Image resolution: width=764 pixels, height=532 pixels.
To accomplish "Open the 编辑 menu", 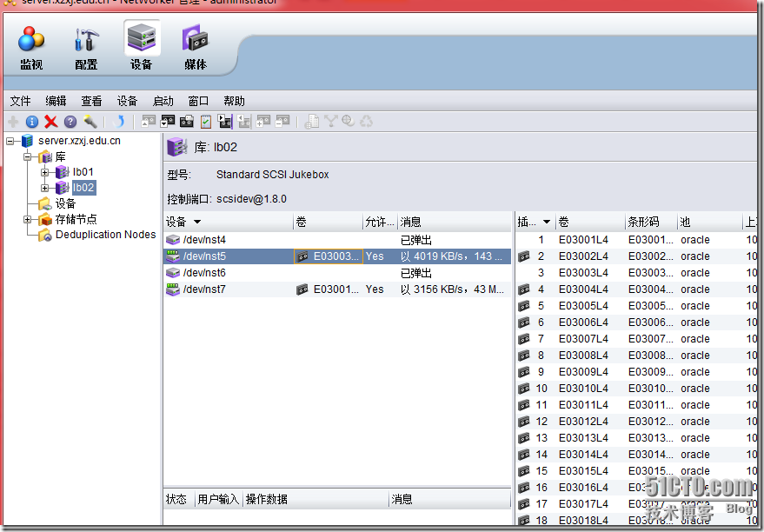I will (x=56, y=101).
